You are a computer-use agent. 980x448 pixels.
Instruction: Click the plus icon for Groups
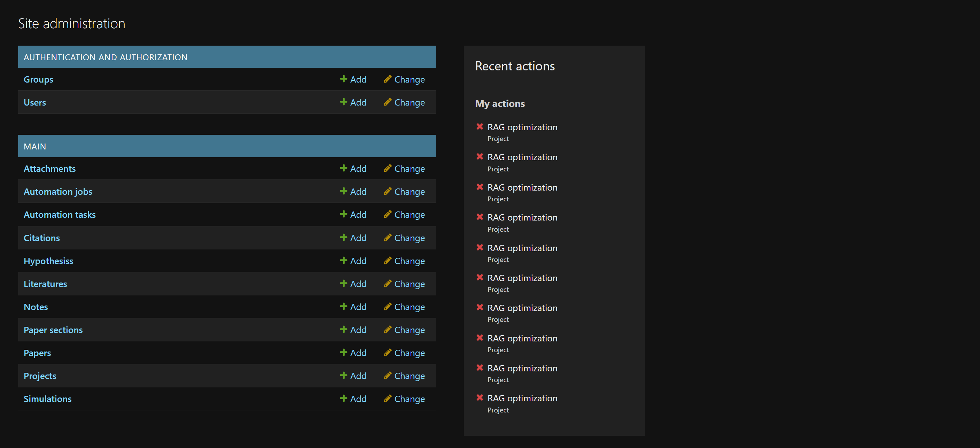343,79
